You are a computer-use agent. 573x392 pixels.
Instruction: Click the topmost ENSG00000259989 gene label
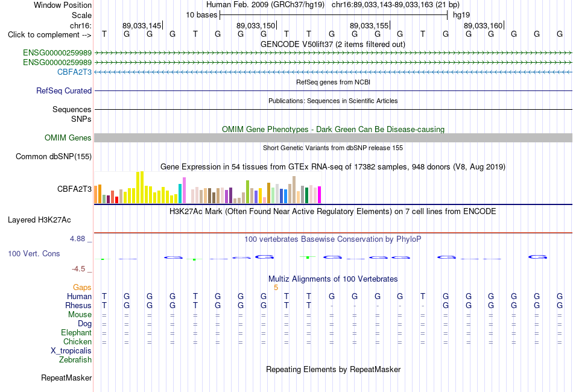[57, 53]
